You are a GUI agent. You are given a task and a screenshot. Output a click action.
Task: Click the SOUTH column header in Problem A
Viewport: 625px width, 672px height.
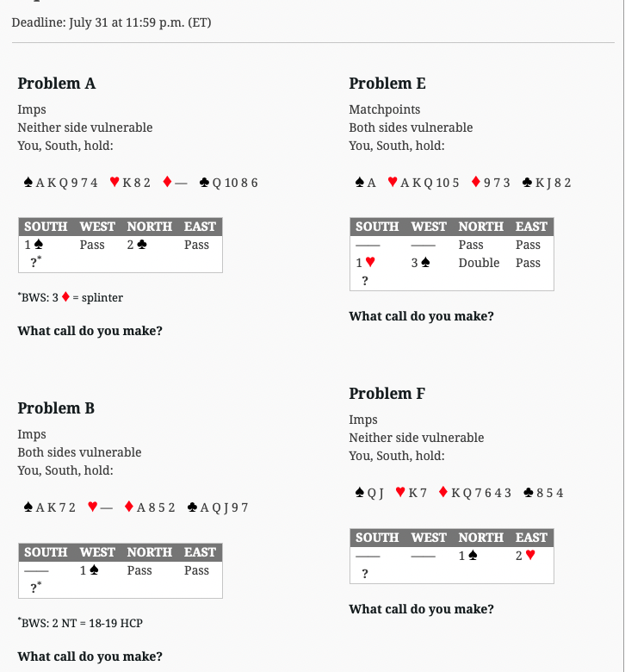click(x=46, y=227)
